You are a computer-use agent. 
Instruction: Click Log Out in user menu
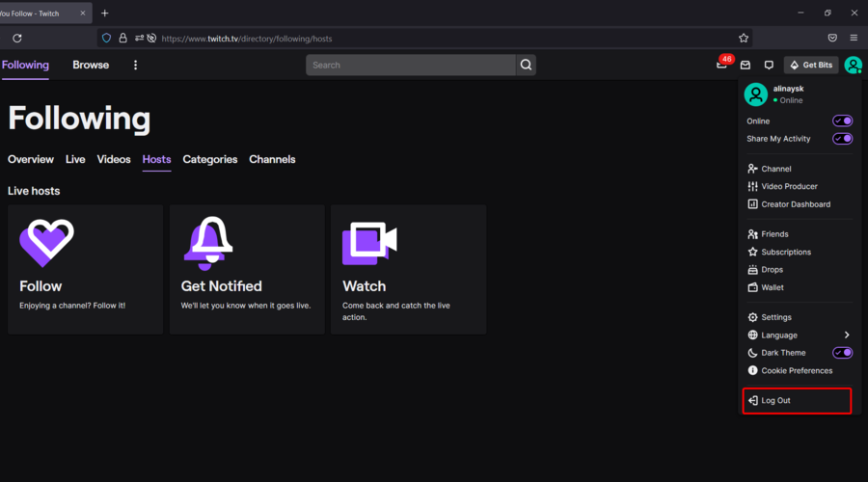tap(798, 401)
